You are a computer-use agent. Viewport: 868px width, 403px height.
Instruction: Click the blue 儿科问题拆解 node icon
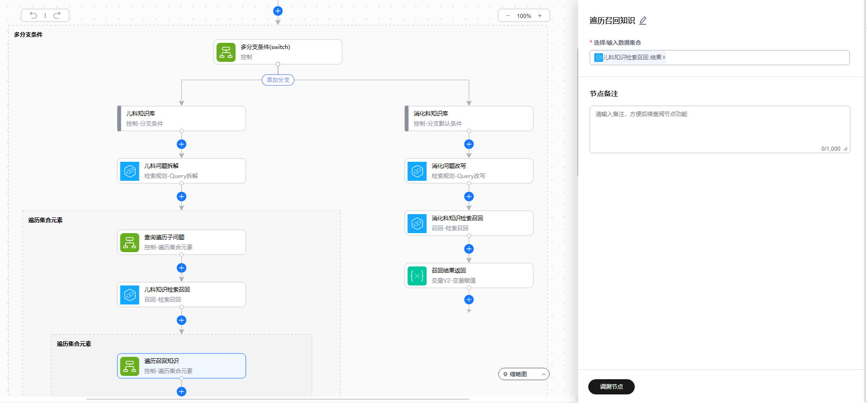pos(130,171)
